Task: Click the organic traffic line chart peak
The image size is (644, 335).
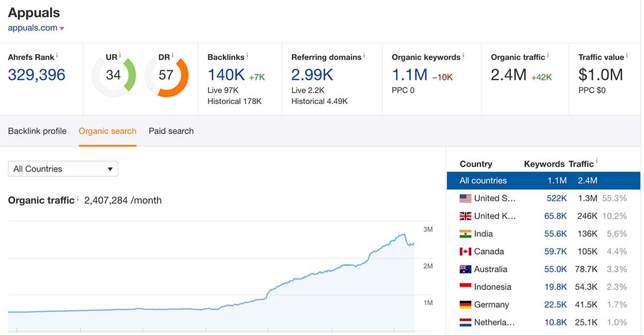Action: [404, 234]
